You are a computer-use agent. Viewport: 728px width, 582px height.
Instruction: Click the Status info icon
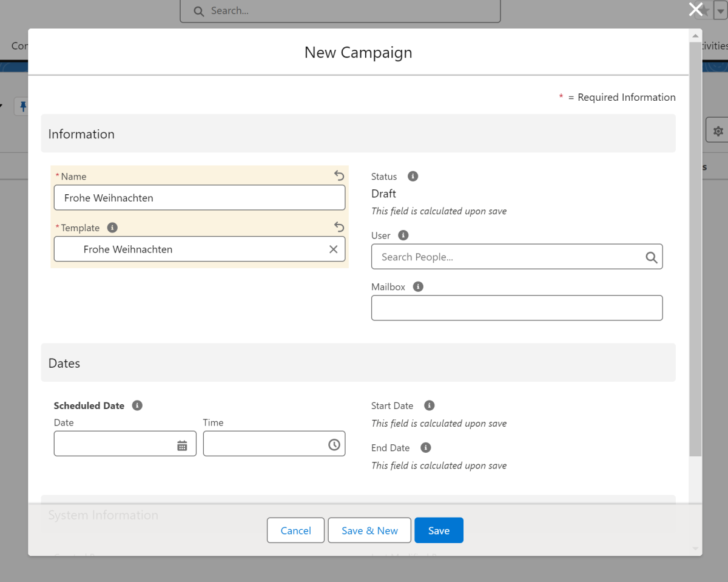coord(413,177)
